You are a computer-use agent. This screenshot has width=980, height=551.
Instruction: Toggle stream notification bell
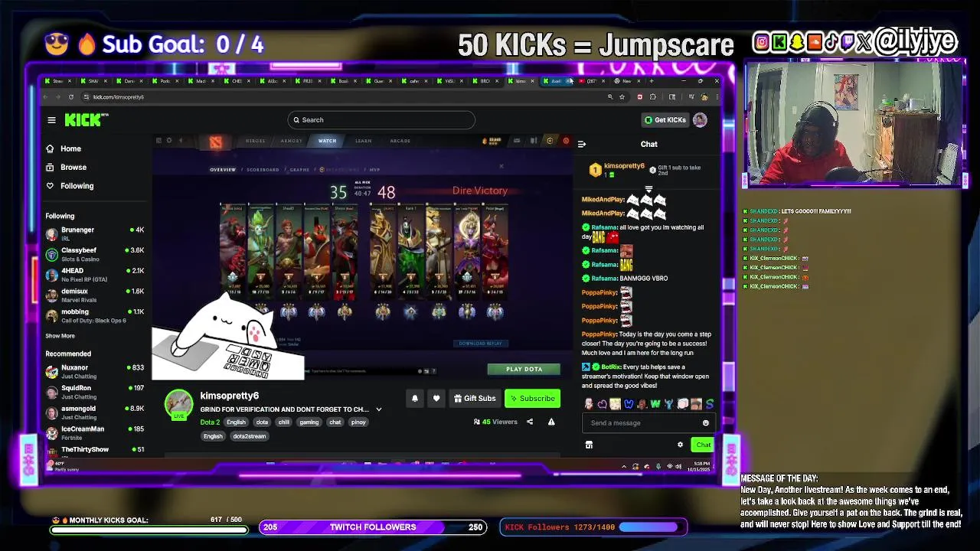(x=415, y=398)
